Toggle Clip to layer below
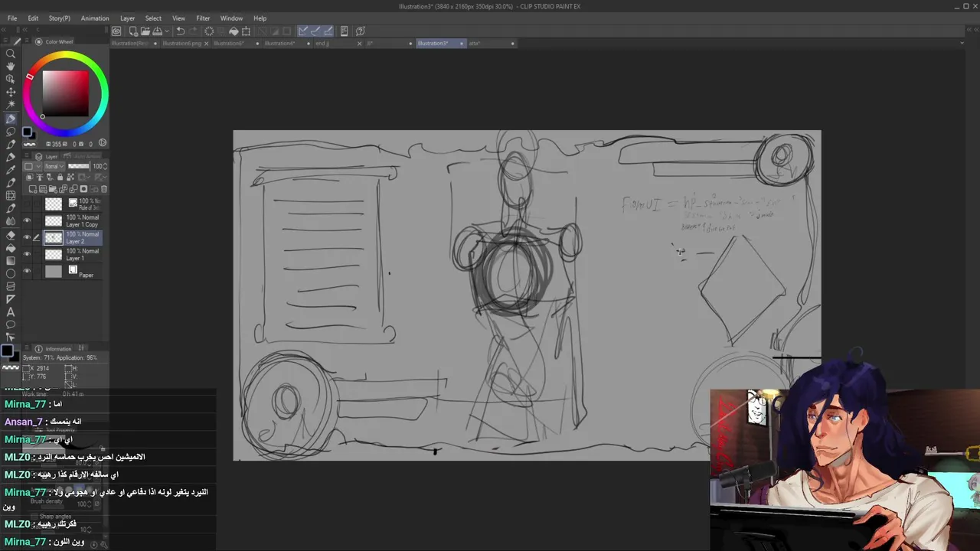Viewport: 980px width, 551px height. coord(31,178)
